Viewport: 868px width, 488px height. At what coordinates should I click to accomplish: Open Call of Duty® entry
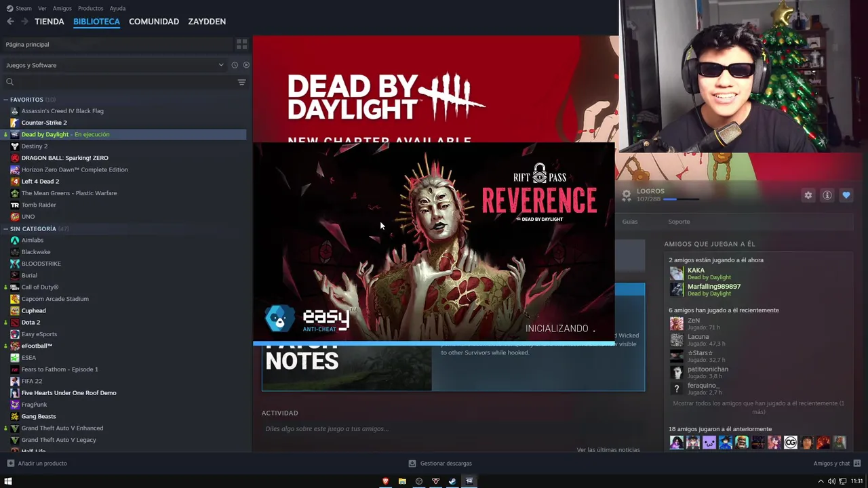click(x=40, y=287)
